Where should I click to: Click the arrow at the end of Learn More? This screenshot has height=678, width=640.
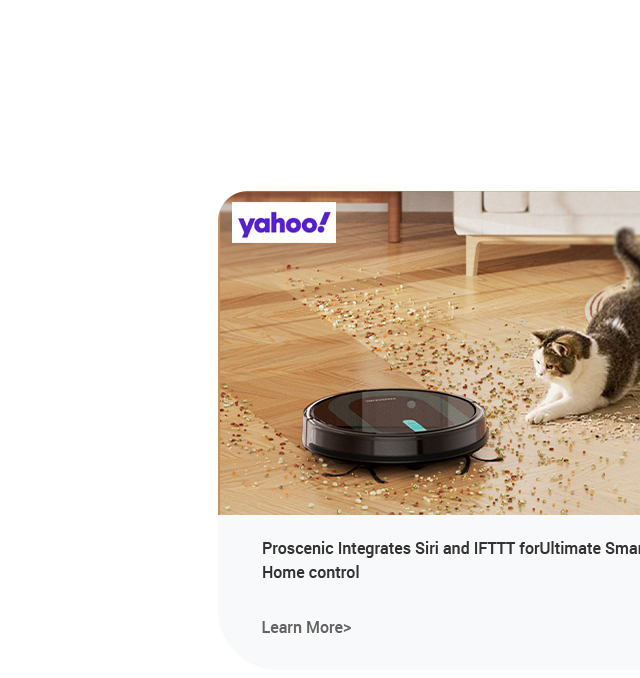pos(347,628)
